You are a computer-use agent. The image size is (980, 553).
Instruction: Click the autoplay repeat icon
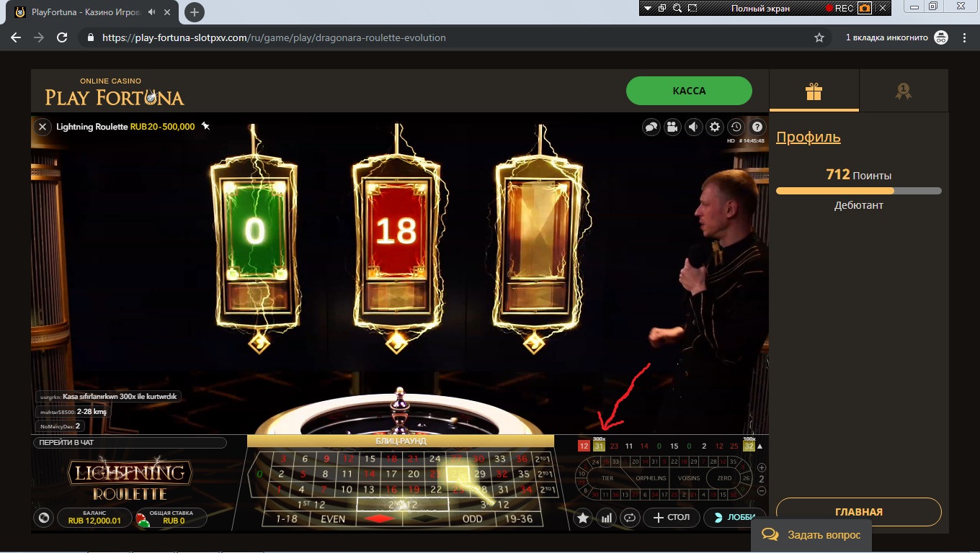630,517
